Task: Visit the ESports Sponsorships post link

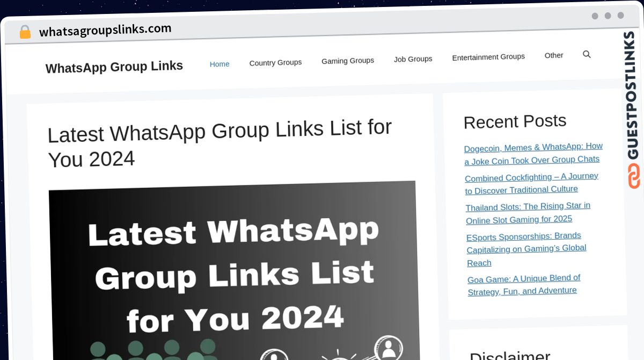Action: point(526,249)
